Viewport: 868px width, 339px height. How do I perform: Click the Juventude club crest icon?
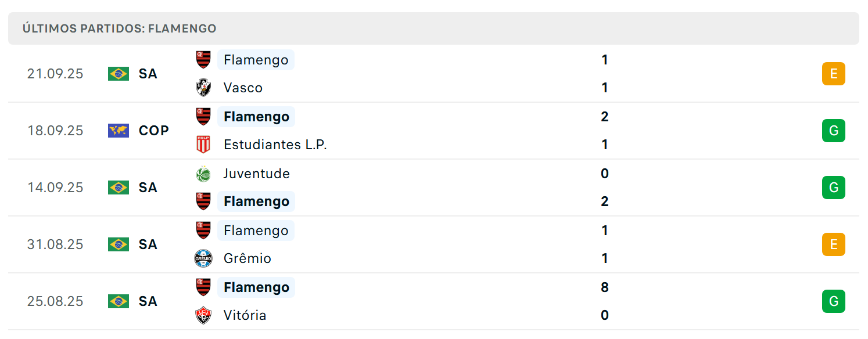coord(203,174)
